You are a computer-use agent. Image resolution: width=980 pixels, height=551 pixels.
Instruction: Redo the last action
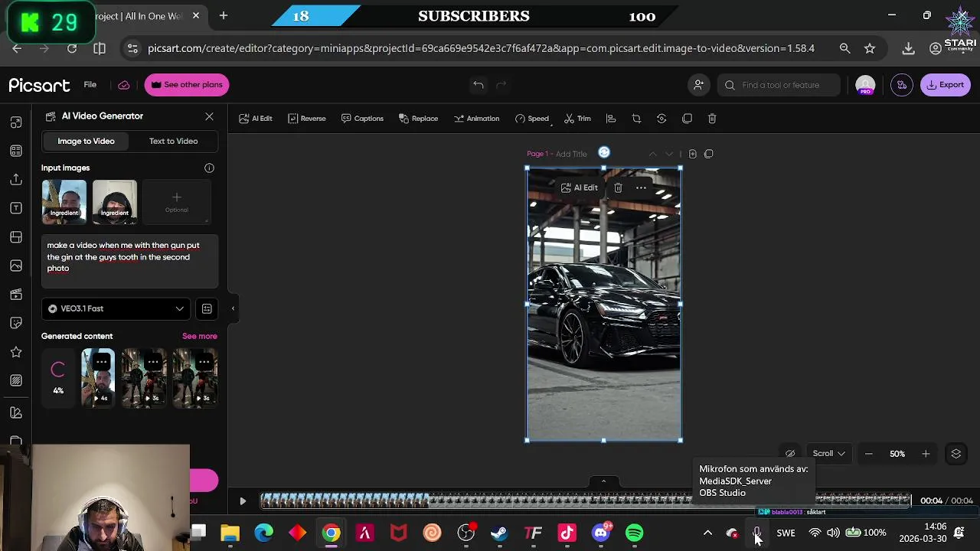tap(501, 85)
